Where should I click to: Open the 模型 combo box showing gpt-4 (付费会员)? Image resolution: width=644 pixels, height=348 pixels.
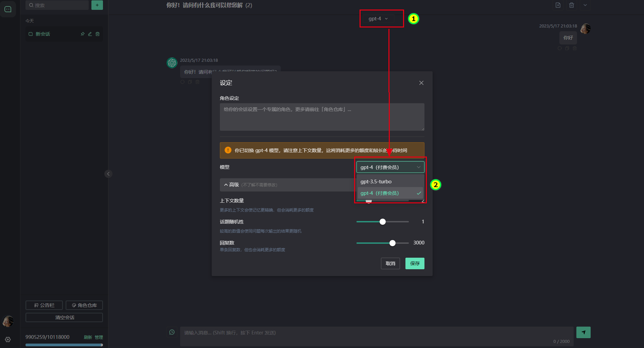coord(390,167)
